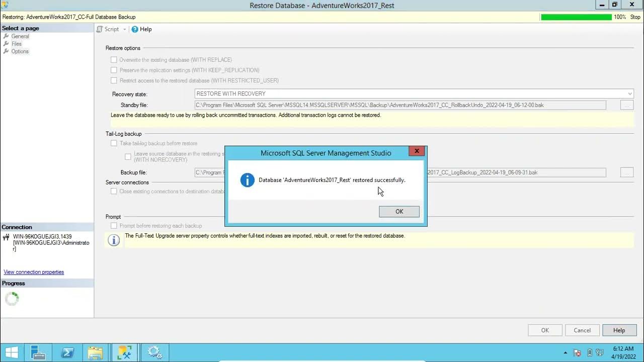This screenshot has width=644, height=362.
Task: Toggle Restrict access to restored database checkbox
Action: click(114, 80)
